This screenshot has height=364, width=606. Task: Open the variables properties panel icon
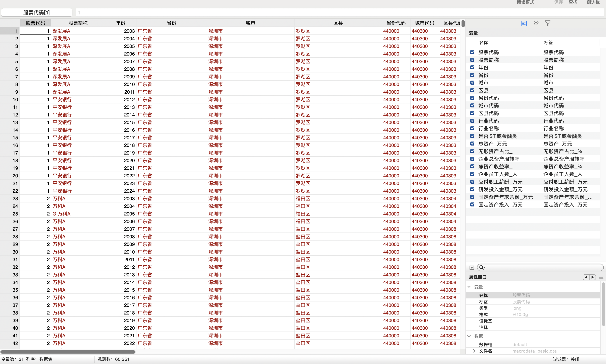coord(524,23)
